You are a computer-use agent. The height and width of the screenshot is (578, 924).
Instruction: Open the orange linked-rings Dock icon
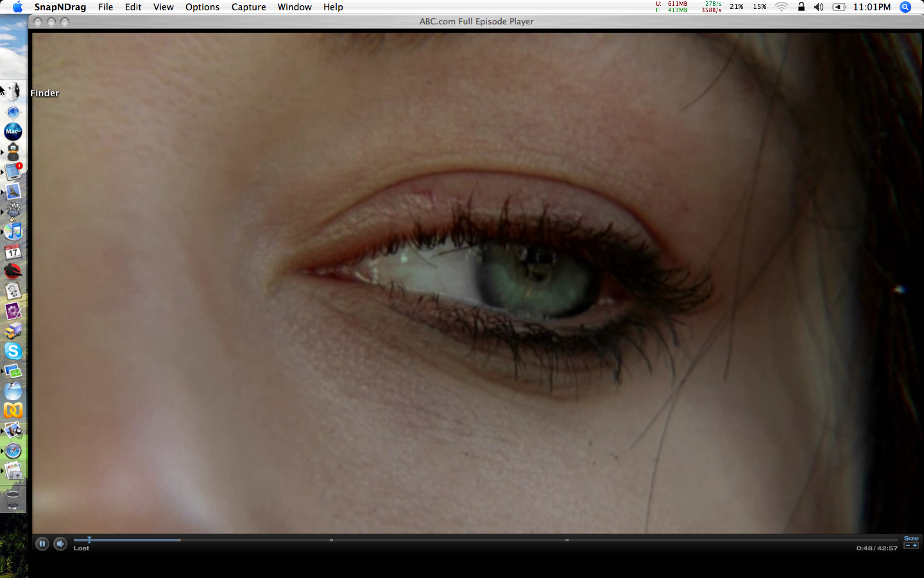(13, 410)
